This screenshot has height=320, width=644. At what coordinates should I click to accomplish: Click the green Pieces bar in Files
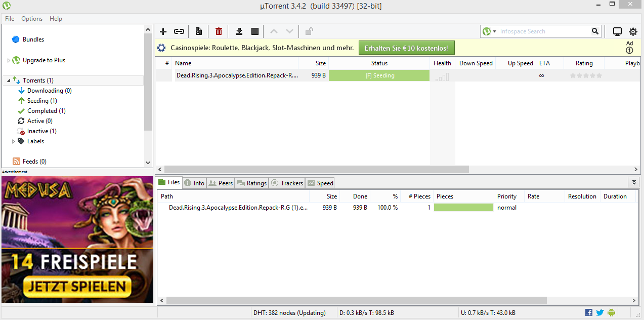click(x=463, y=208)
